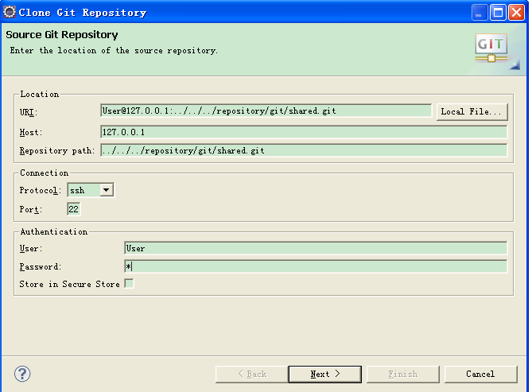
Task: Click the GIT logo in the banner
Action: pos(491,48)
